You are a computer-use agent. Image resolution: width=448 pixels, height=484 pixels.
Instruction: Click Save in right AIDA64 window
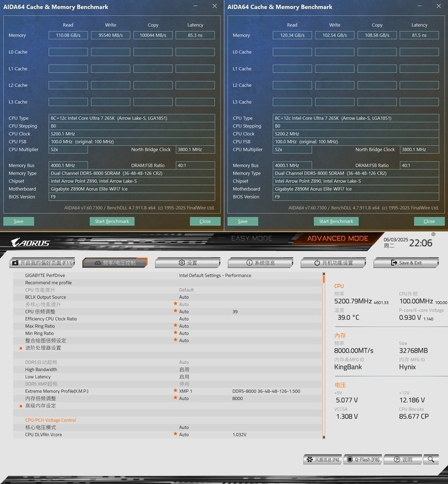point(242,221)
